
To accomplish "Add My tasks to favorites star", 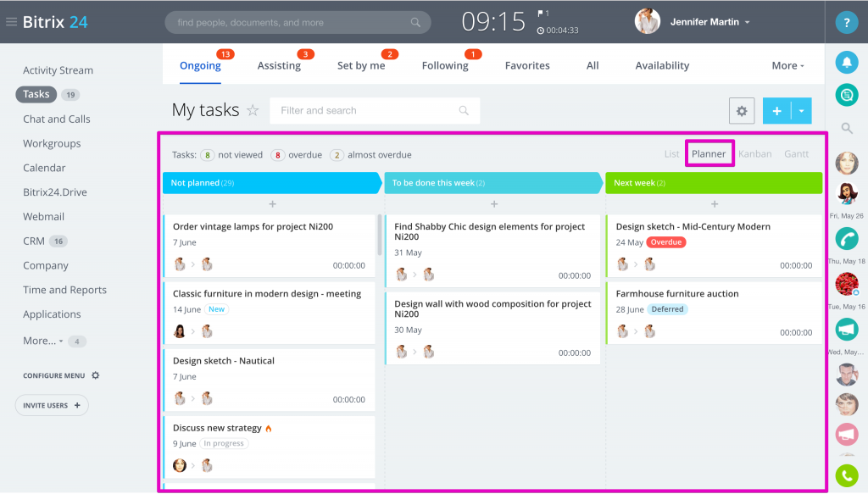I will click(253, 110).
